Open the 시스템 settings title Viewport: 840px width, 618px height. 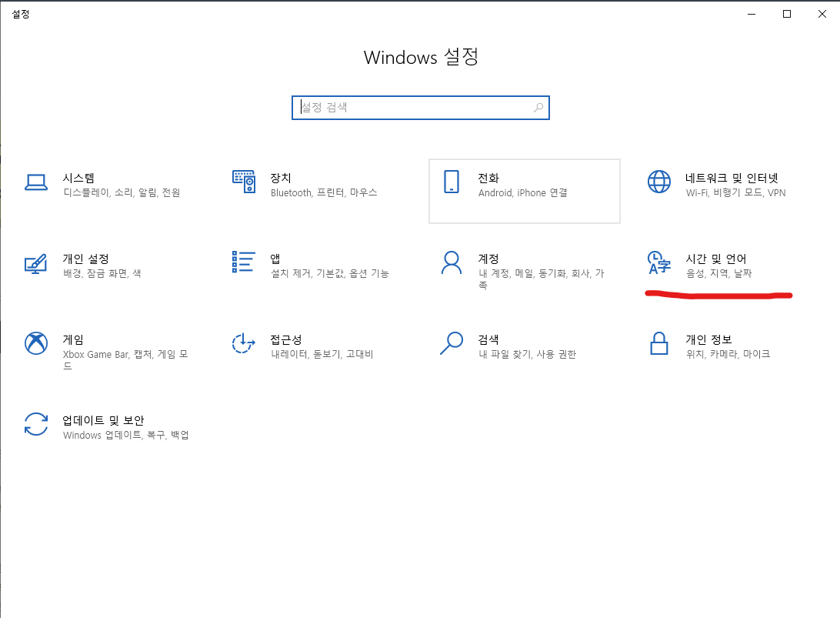coord(78,178)
